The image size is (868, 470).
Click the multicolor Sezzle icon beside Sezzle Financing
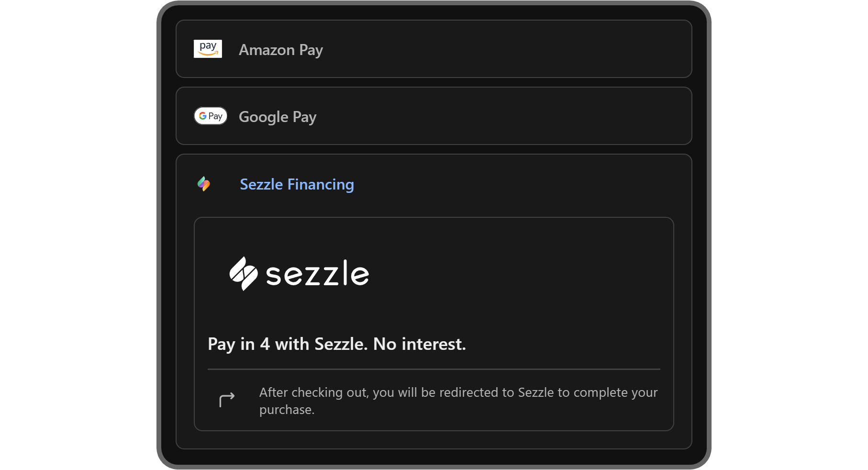click(x=204, y=184)
